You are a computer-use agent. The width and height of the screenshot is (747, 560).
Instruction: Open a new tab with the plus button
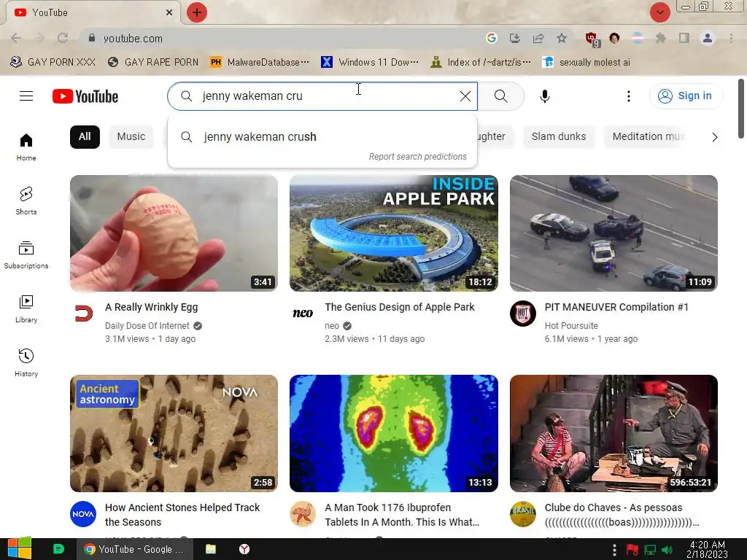pyautogui.click(x=197, y=12)
